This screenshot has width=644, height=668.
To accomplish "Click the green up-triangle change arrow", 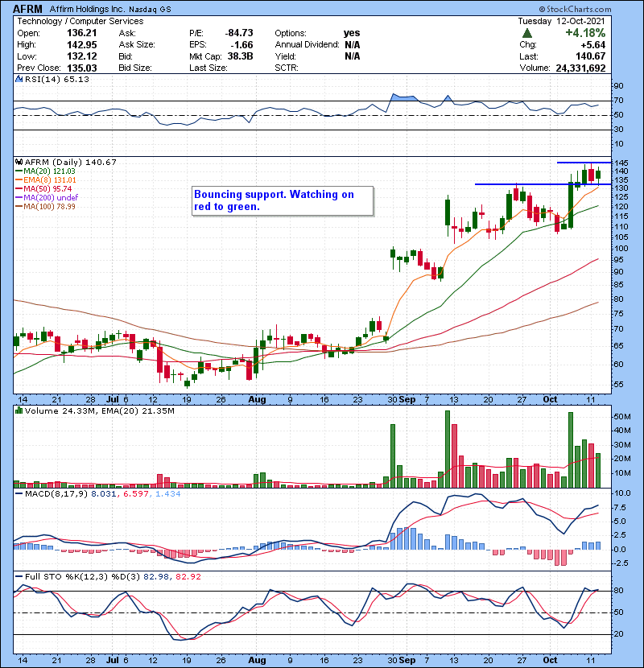I will pos(527,33).
